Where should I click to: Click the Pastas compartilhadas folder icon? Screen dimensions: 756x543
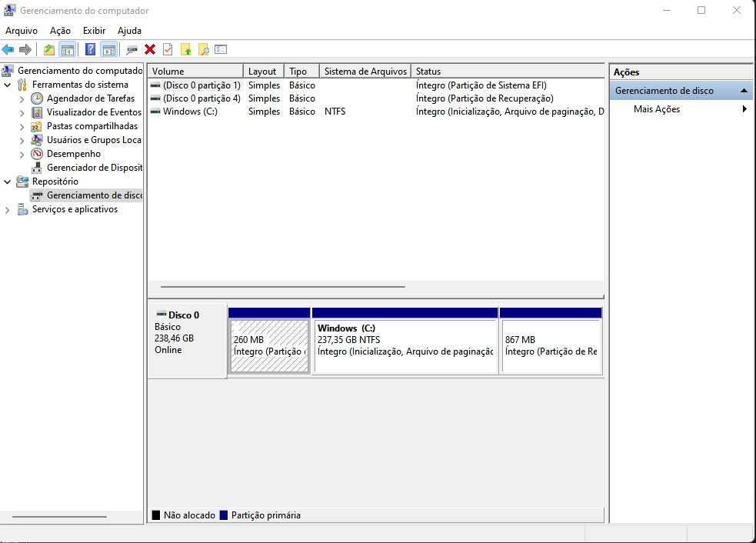36,126
